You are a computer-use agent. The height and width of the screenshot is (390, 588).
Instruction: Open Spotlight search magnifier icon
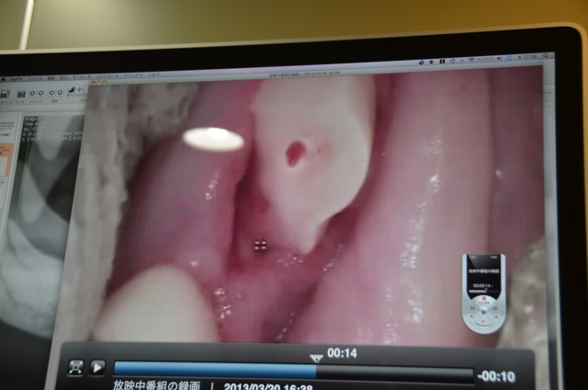[545, 55]
